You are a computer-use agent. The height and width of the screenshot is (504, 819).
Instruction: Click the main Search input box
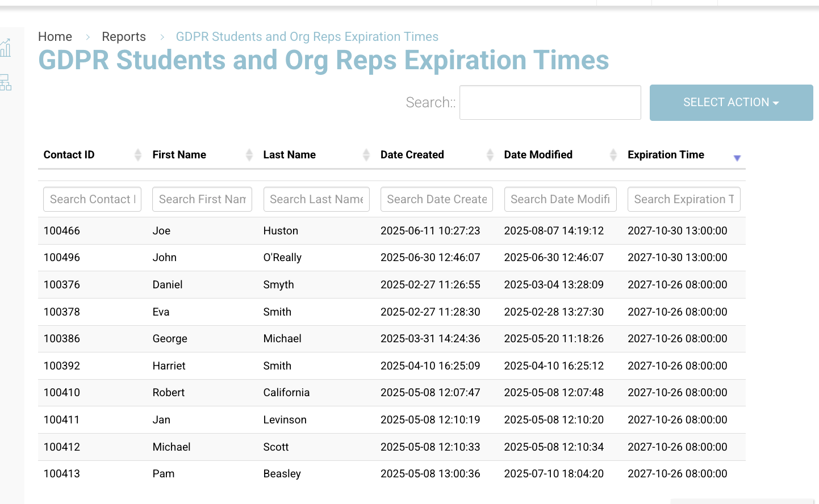coord(550,102)
